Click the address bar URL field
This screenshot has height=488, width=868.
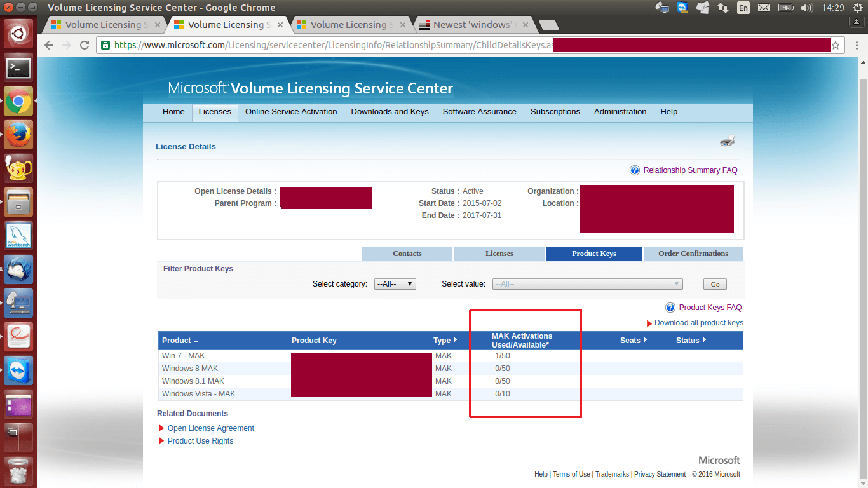(x=469, y=45)
